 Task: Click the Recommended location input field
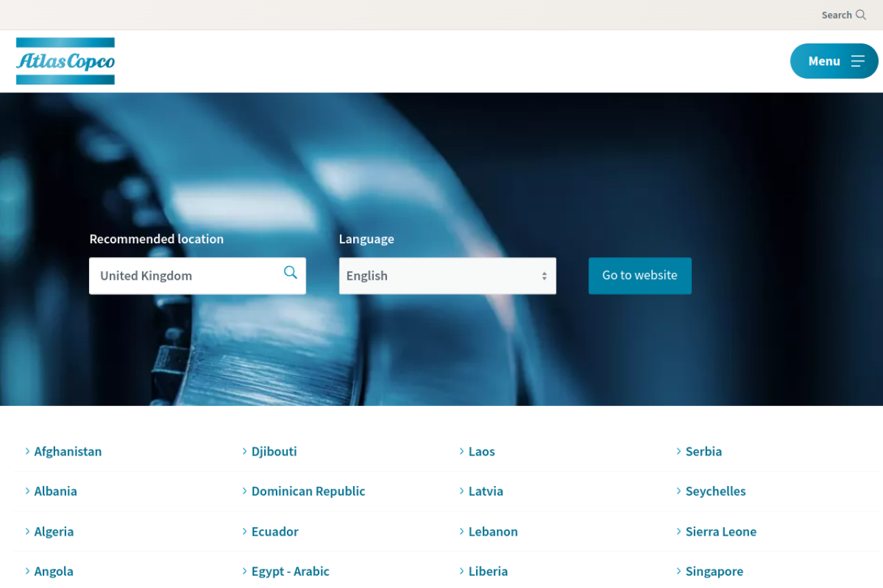[186, 276]
